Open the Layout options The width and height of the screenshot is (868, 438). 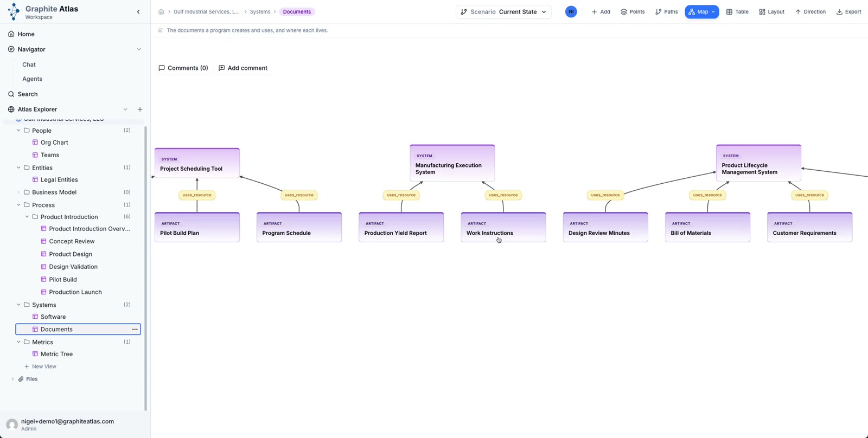tap(771, 12)
